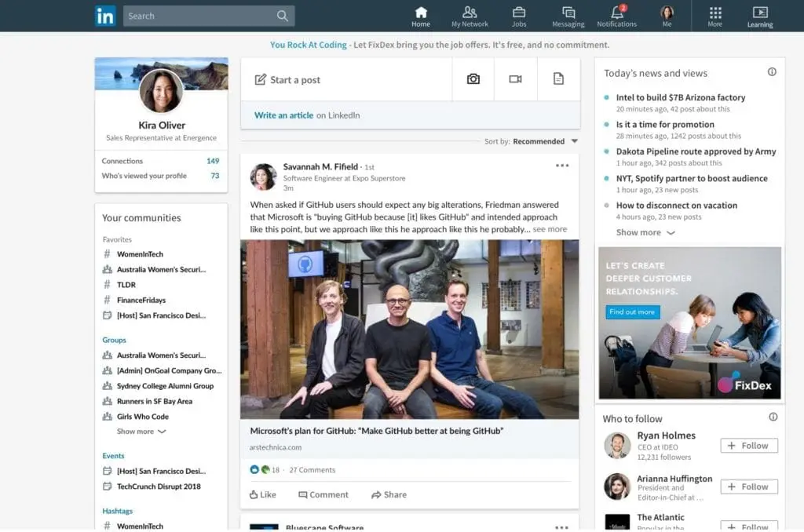The height and width of the screenshot is (532, 804).
Task: Click the group icon beside [Admin] OnGoal Company
Action: [107, 370]
